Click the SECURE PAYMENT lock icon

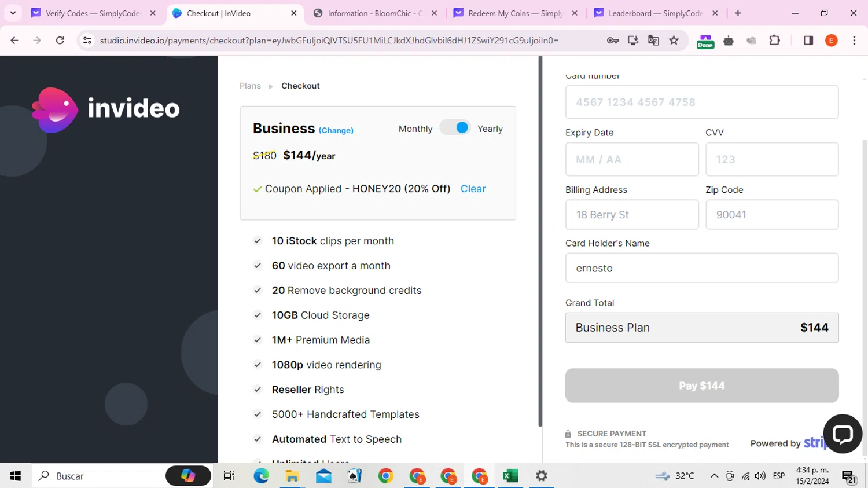click(x=568, y=434)
